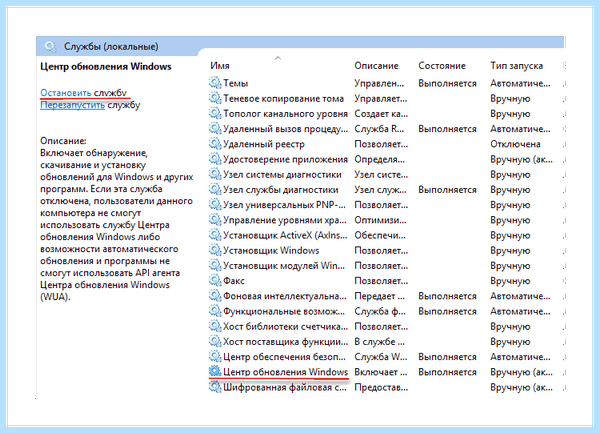Click gear icon of Теневое копирование тома
Screen dimensions: 600x433
(x=215, y=98)
